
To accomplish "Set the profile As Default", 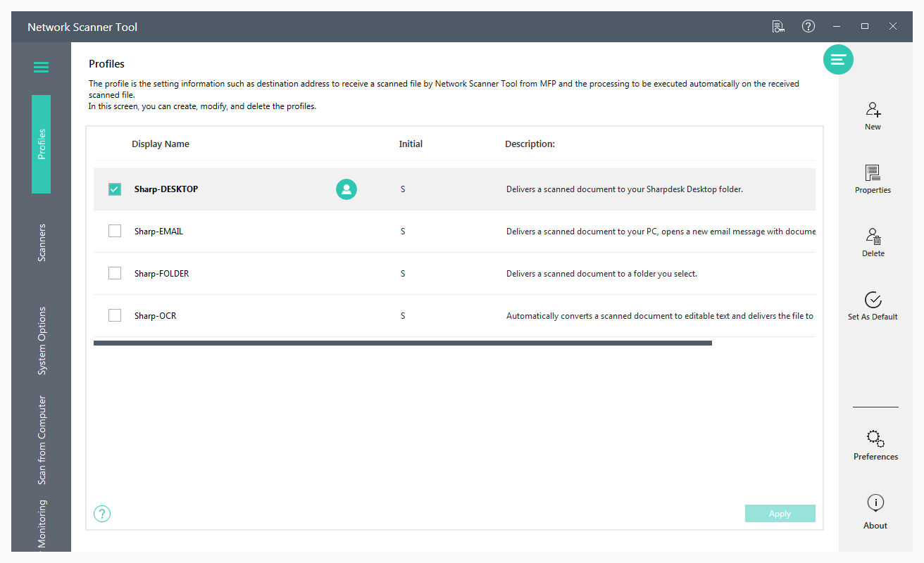I will [873, 306].
